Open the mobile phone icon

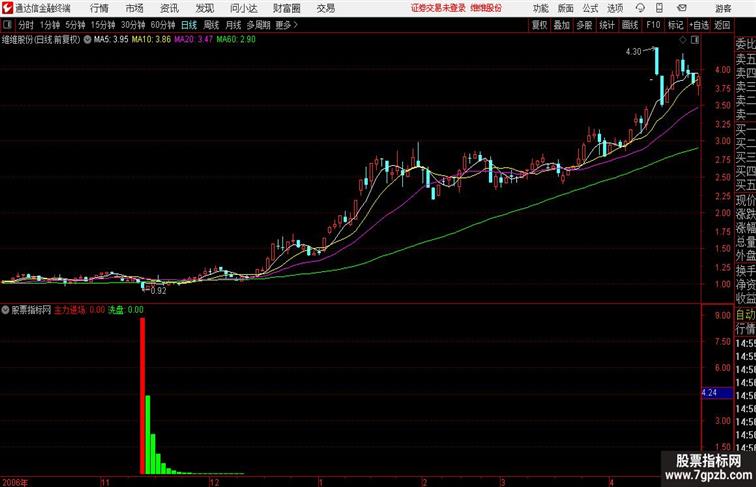(x=660, y=8)
